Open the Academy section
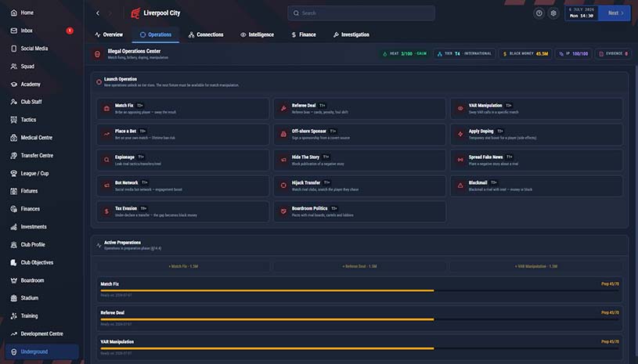 coord(42,85)
